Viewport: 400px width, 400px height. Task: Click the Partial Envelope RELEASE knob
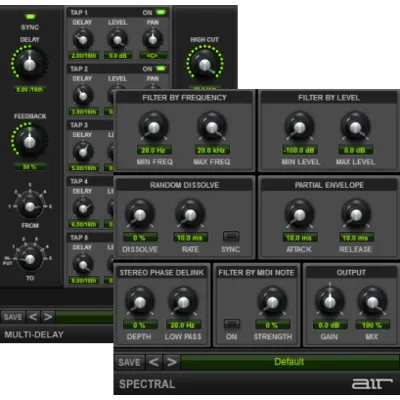coord(356,215)
